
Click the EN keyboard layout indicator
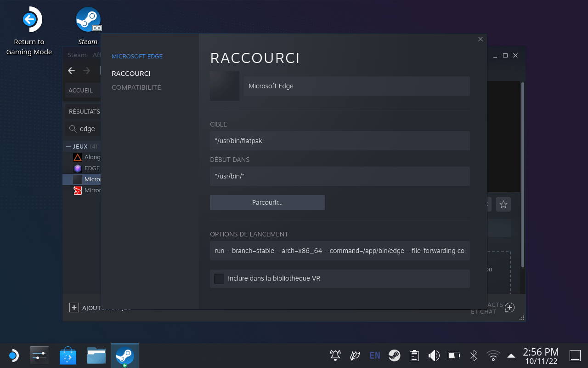click(375, 356)
